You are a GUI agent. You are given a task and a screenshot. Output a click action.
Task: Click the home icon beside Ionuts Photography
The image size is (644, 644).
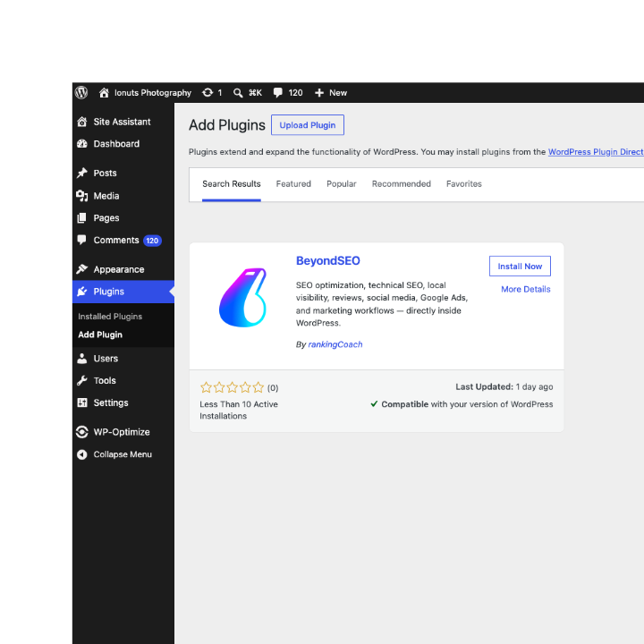104,93
